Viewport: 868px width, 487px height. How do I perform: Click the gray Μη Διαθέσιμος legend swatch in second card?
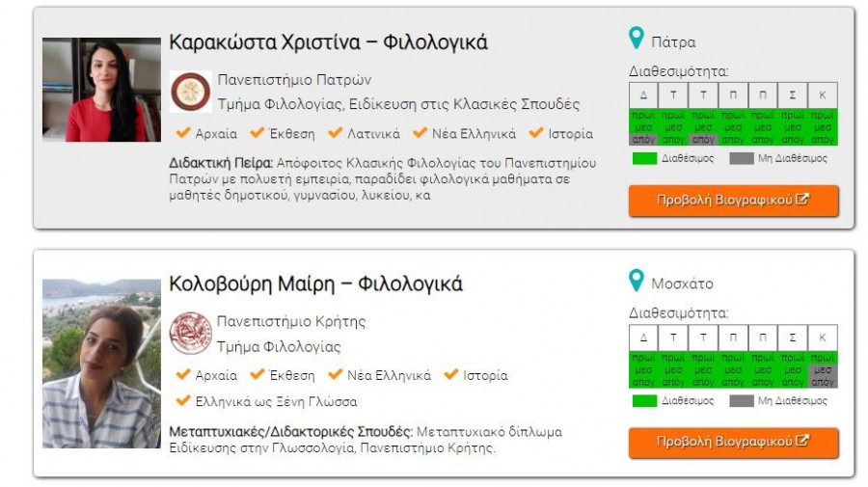[x=741, y=400]
